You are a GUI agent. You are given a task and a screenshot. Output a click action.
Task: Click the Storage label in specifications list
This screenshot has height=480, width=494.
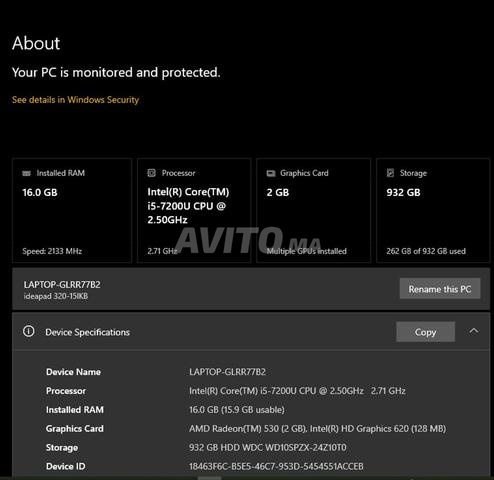(62, 447)
